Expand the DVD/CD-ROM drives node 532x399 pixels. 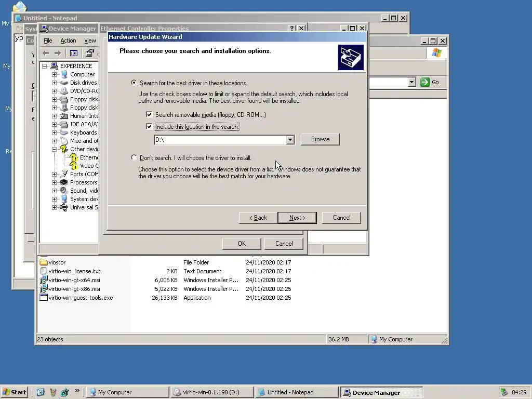point(54,91)
